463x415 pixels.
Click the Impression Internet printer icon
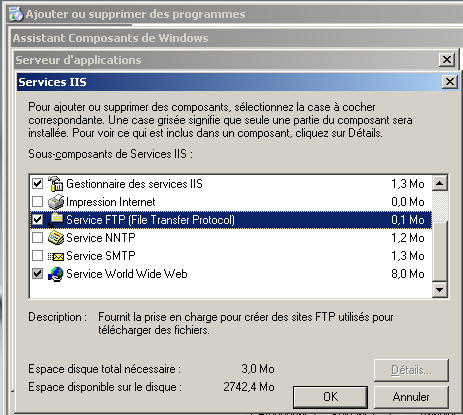(55, 202)
